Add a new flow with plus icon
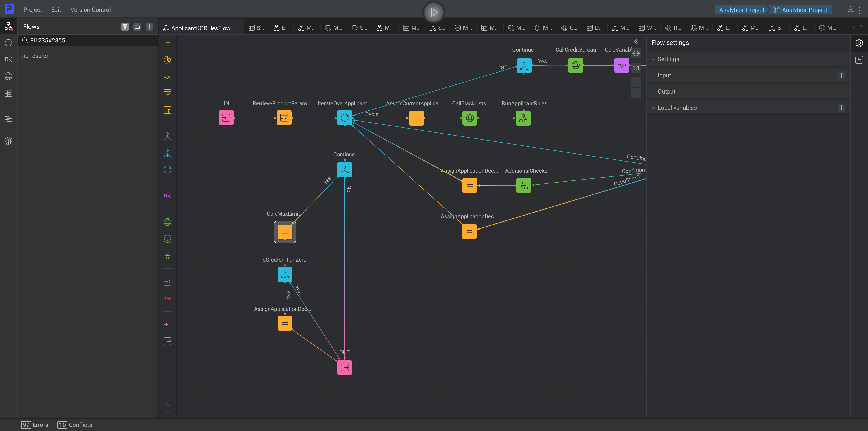The width and height of the screenshot is (868, 431). click(x=149, y=27)
